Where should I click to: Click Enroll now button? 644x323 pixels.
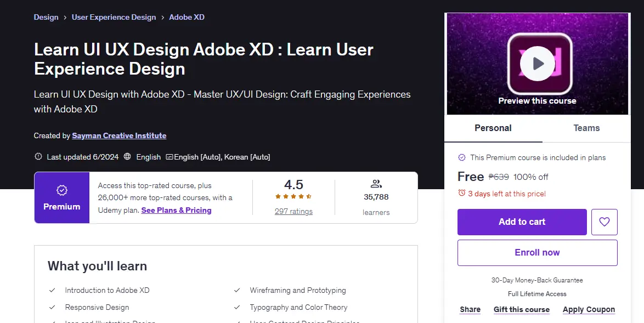537,253
